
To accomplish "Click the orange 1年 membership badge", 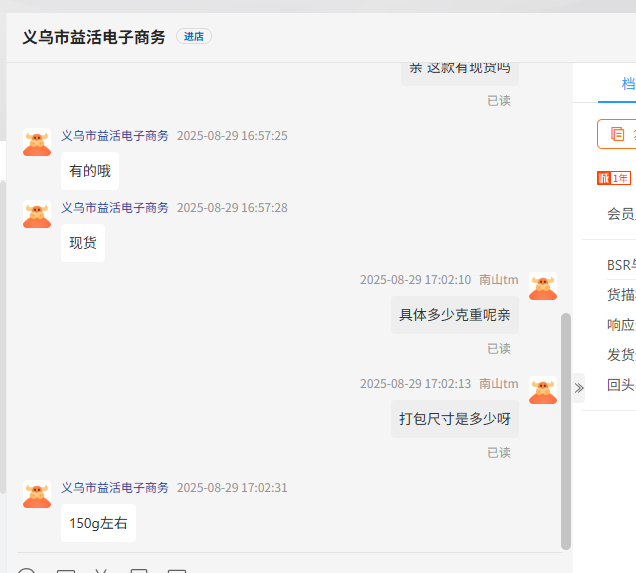I will pyautogui.click(x=614, y=178).
